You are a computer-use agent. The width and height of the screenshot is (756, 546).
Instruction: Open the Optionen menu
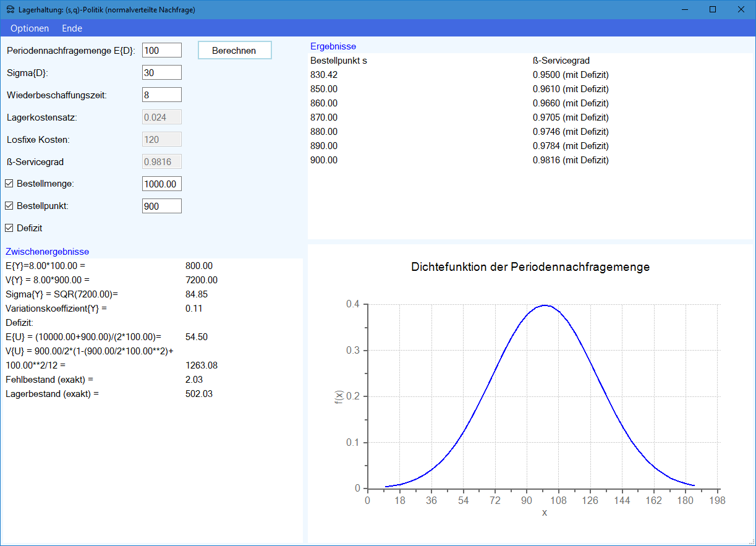(30, 28)
